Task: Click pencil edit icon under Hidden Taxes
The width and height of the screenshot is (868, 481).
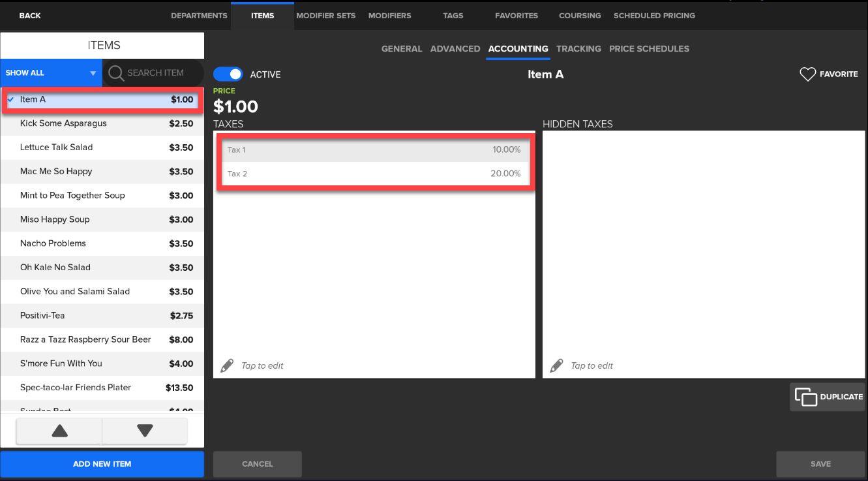Action: point(556,365)
